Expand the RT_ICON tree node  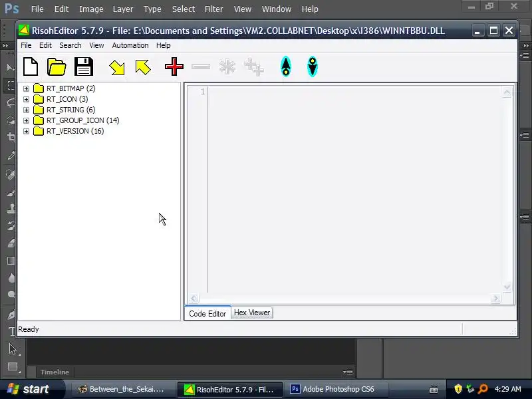click(x=26, y=99)
